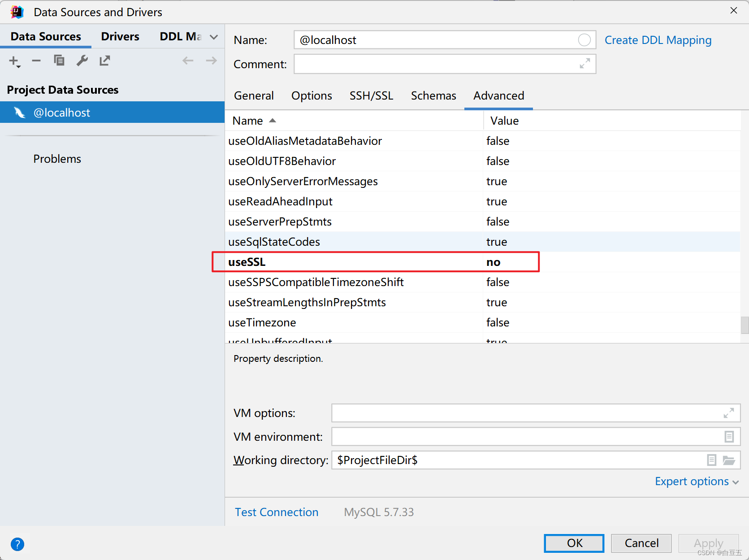Click the Project Data Sources heading
Screen dimensions: 749x560
63,90
